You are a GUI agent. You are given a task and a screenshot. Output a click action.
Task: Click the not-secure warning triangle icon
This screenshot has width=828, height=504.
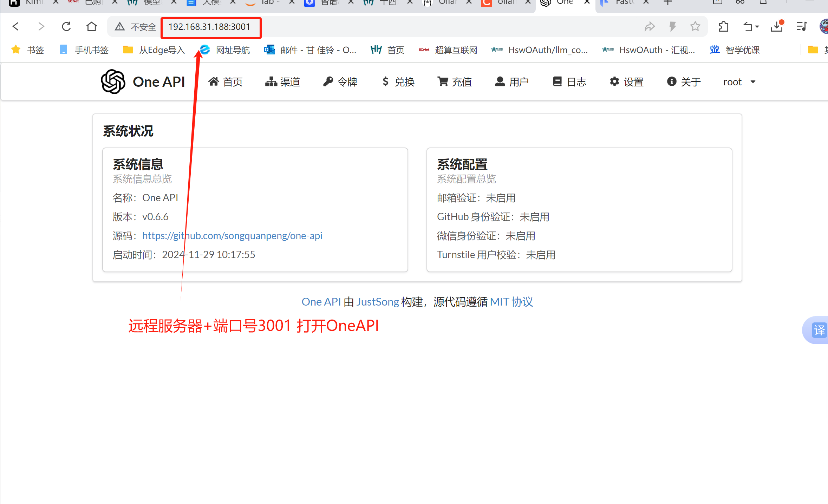click(120, 27)
